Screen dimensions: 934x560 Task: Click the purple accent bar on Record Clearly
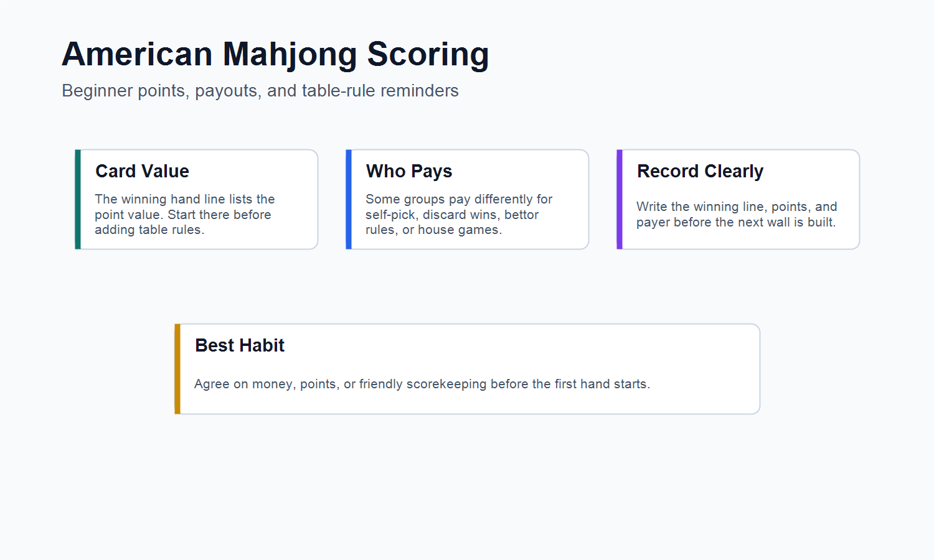620,199
